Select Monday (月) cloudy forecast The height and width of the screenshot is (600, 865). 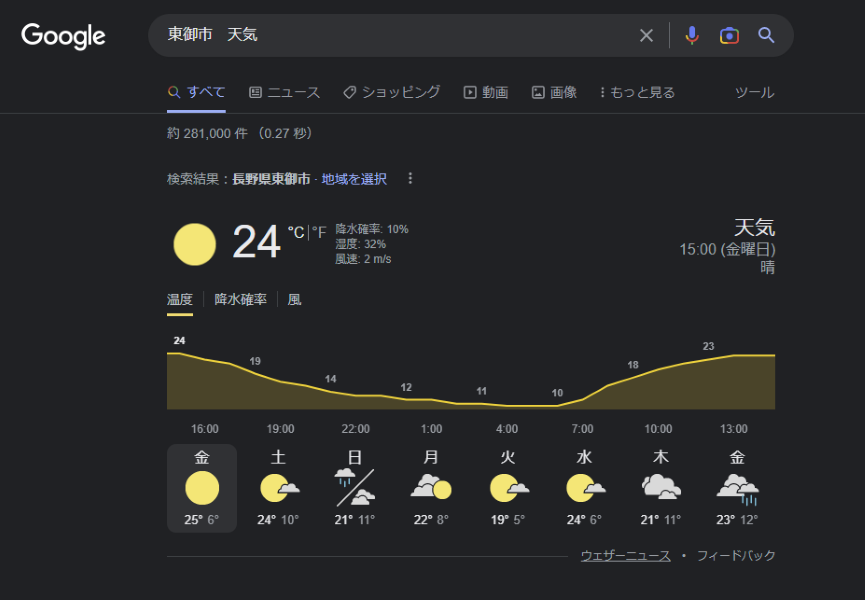431,487
